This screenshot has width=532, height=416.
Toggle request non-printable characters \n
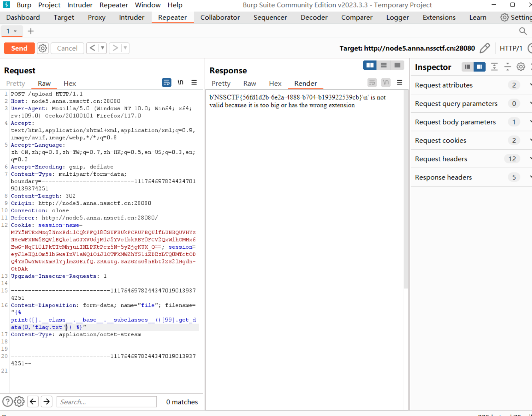180,83
